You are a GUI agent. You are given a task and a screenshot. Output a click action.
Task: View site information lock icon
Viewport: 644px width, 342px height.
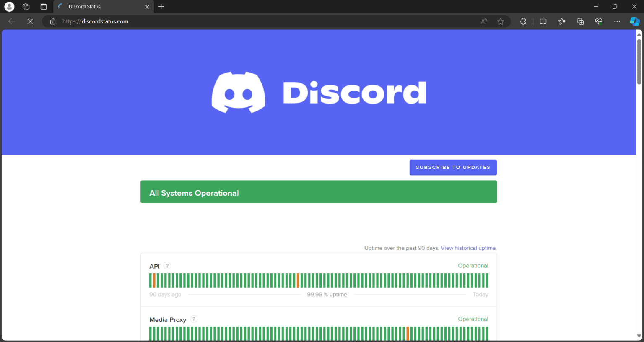point(53,21)
